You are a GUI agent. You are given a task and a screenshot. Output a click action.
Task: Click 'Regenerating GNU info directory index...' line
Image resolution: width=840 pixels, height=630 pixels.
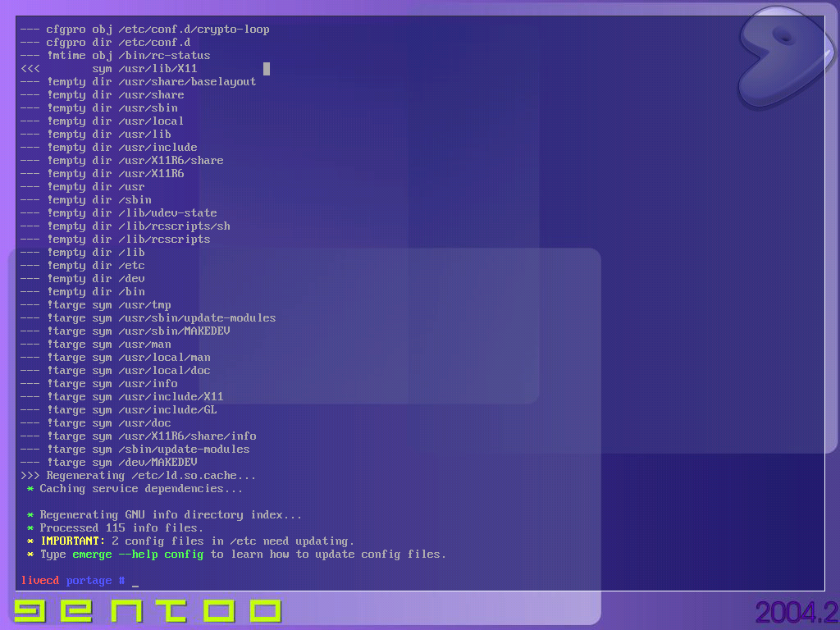[164, 515]
